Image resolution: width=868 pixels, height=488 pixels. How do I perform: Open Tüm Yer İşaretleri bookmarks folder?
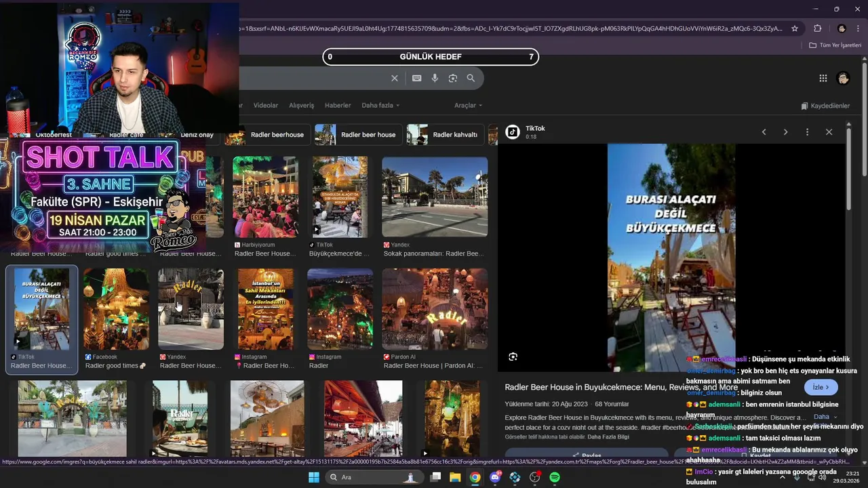(835, 45)
